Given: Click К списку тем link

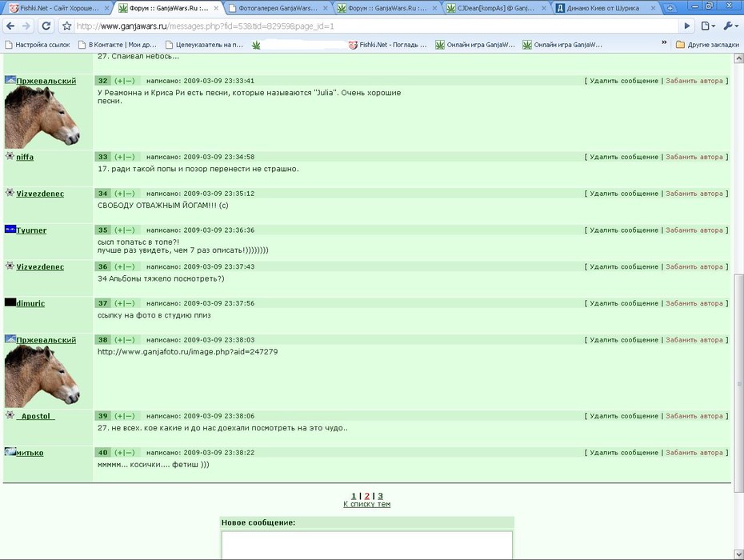Looking at the screenshot, I should tap(366, 504).
